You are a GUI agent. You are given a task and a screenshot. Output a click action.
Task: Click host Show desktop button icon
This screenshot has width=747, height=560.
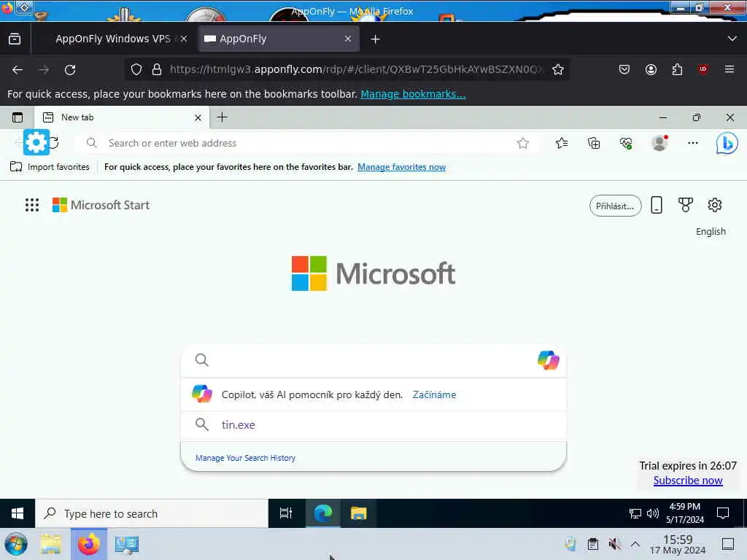coord(728,544)
